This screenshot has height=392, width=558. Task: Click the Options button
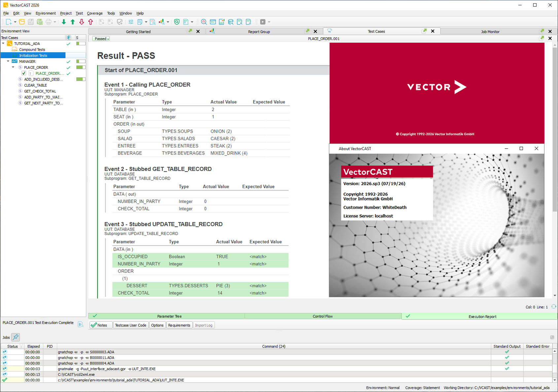pos(157,325)
